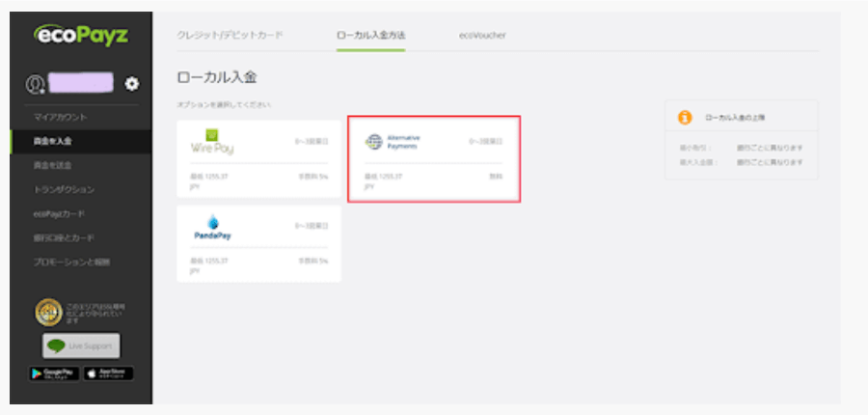This screenshot has width=868, height=415.
Task: Open 資金を送金 in sidebar
Action: [x=52, y=165]
